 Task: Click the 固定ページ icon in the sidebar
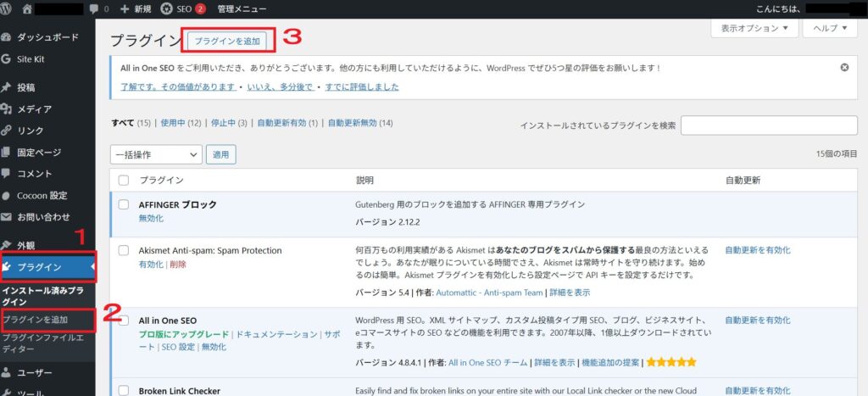tap(6, 153)
